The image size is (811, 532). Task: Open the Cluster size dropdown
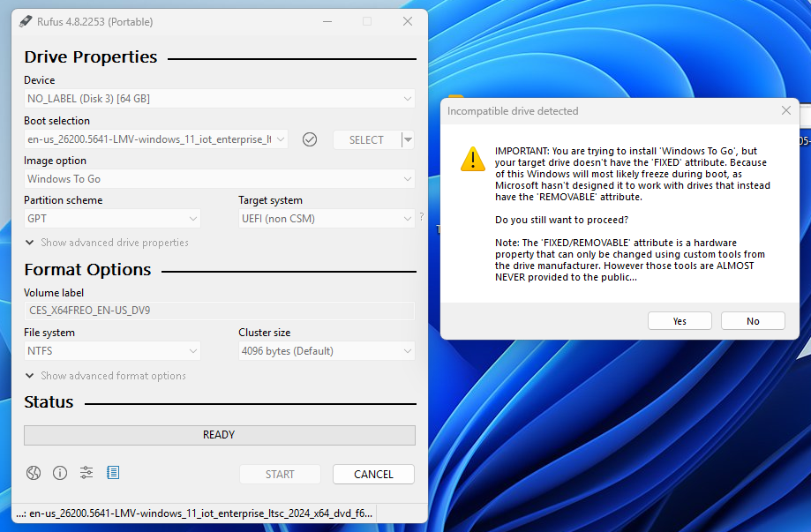pos(327,351)
